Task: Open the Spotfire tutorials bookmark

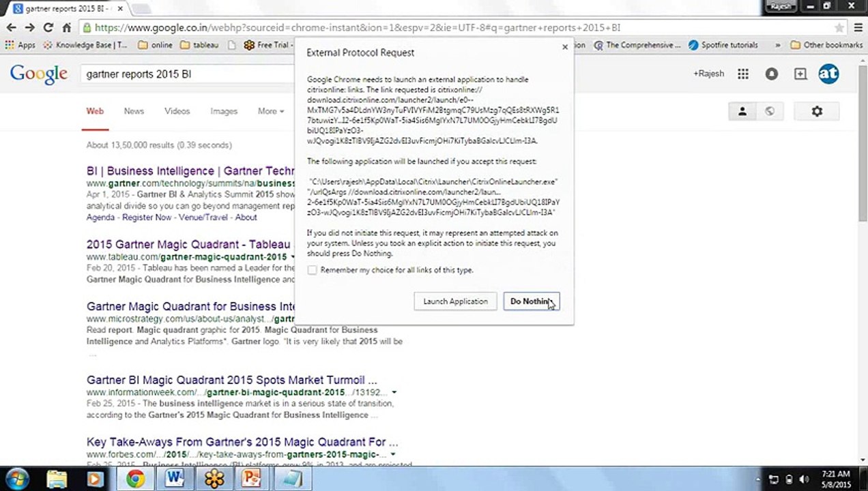Action: (723, 45)
